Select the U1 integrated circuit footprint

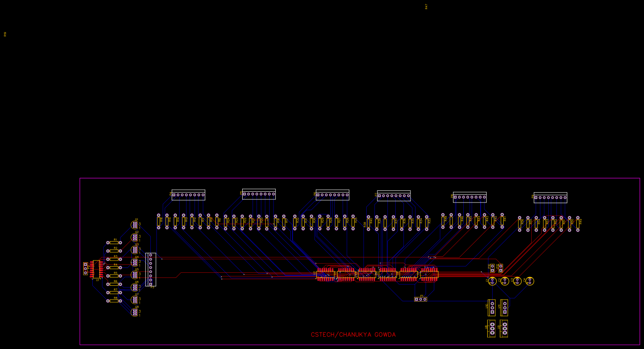click(96, 269)
